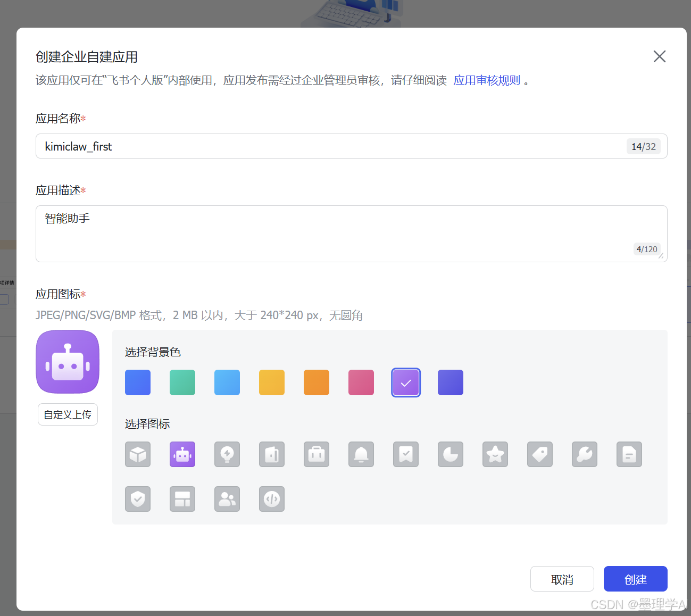The height and width of the screenshot is (616, 691).
Task: Choose the blue background color
Action: (138, 382)
